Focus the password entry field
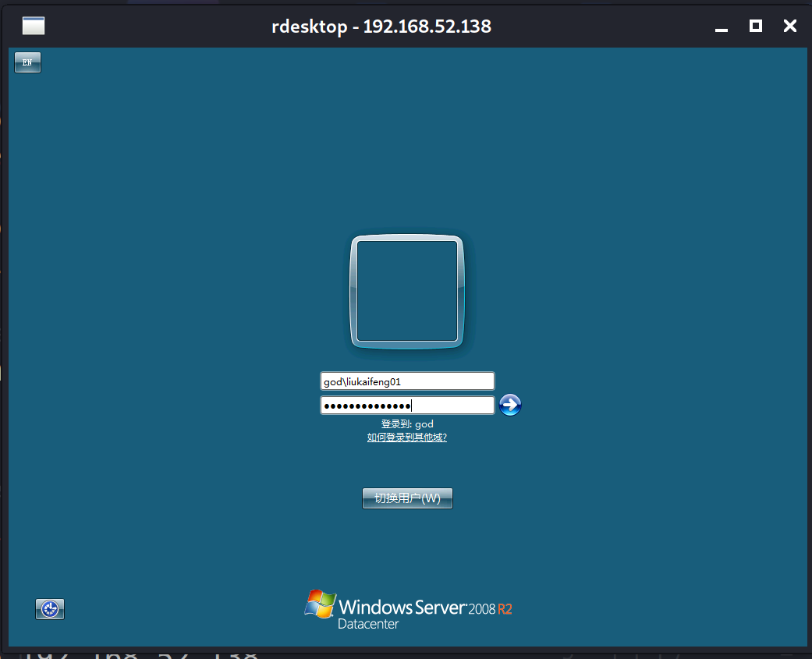 click(x=406, y=405)
